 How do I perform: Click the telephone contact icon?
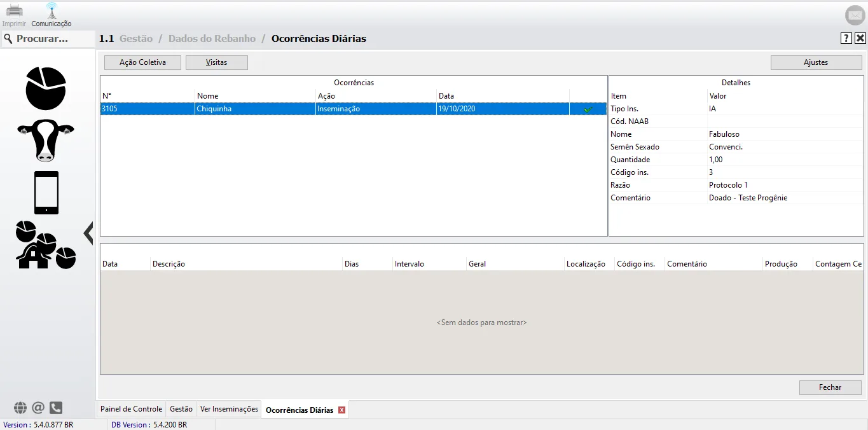[x=56, y=408]
